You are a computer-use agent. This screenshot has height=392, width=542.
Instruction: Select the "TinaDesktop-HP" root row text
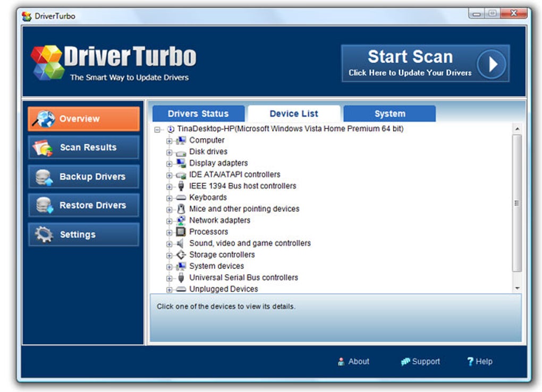[x=290, y=129]
